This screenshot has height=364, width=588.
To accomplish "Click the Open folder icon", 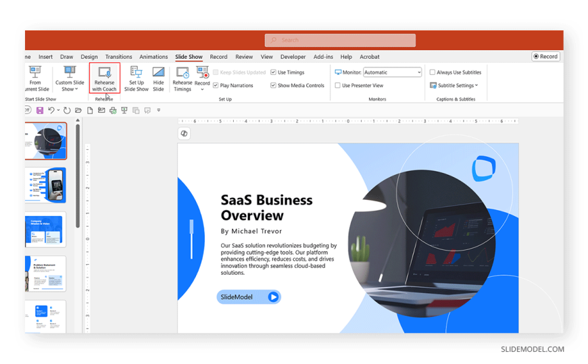I will click(78, 110).
